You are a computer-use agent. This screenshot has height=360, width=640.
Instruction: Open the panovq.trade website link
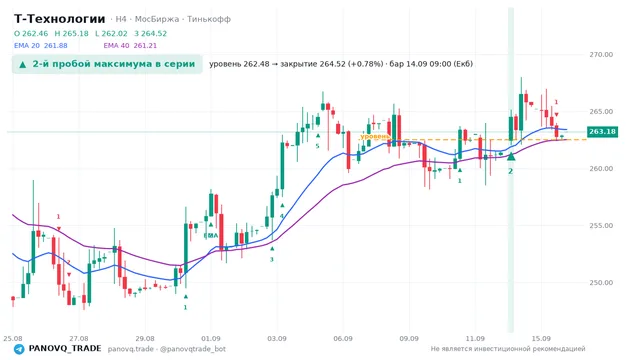coord(131,349)
